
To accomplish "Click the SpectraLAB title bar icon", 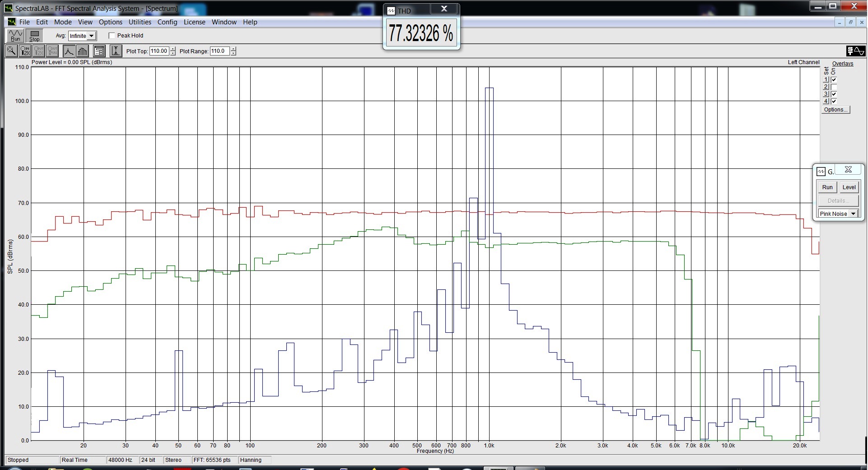I will pyautogui.click(x=9, y=8).
